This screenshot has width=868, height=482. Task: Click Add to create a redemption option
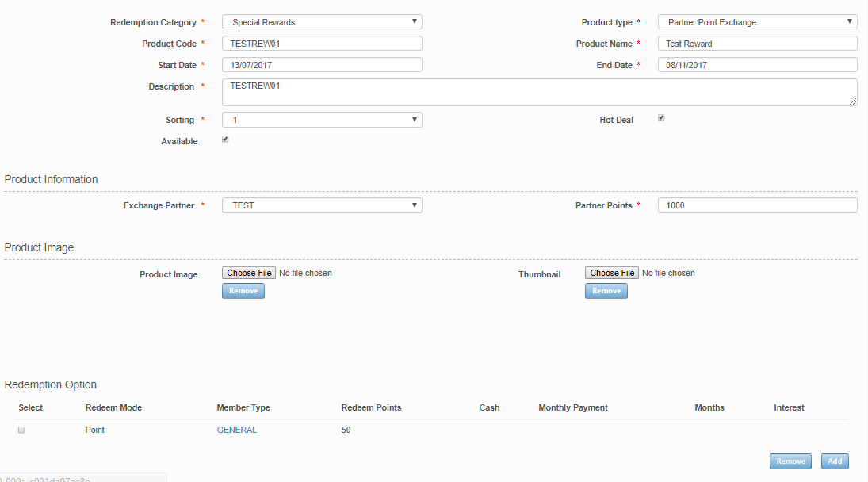coord(835,461)
